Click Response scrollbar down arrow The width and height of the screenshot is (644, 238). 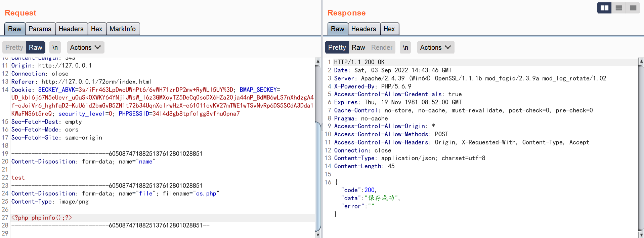tap(641, 235)
